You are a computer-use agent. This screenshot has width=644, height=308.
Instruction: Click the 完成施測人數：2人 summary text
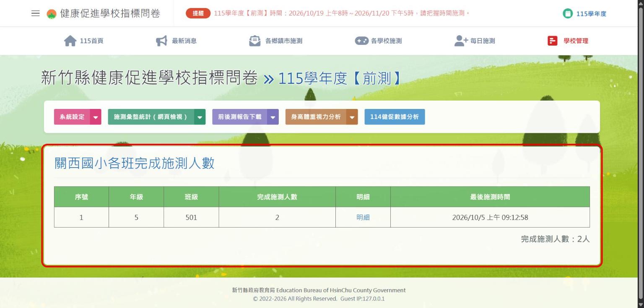[555, 239]
